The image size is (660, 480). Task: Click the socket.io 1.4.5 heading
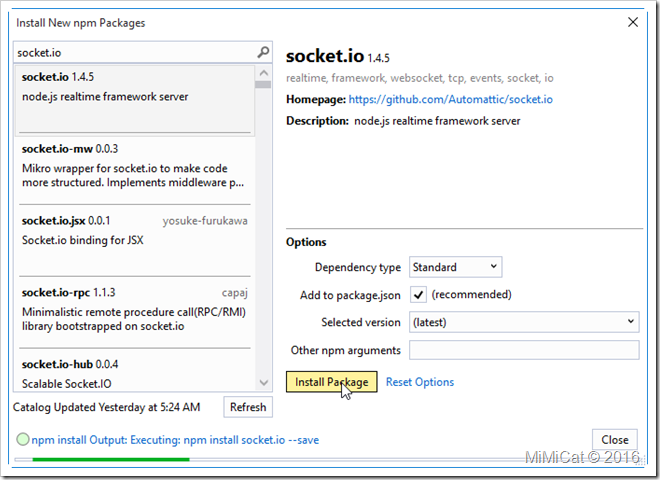click(x=338, y=56)
